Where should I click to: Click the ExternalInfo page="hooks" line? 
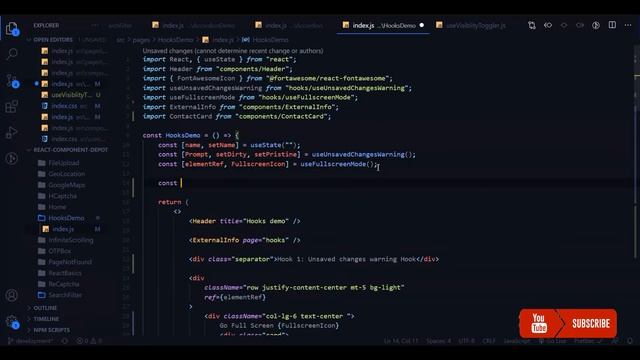(244, 240)
